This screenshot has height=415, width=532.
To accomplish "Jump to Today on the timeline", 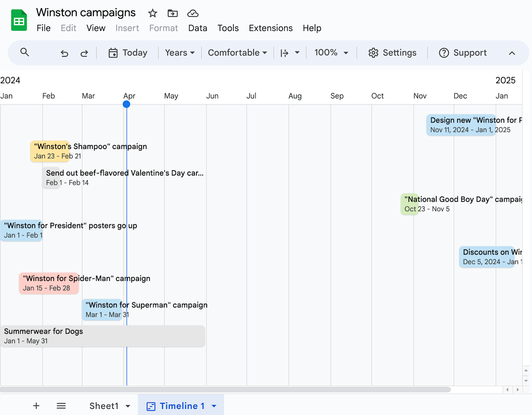I will click(128, 53).
